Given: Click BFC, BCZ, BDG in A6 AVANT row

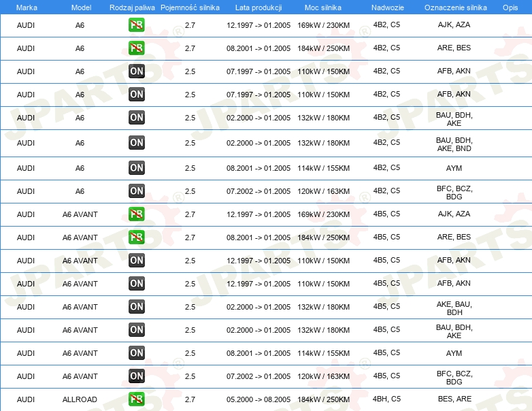Looking at the screenshot, I should tap(454, 378).
